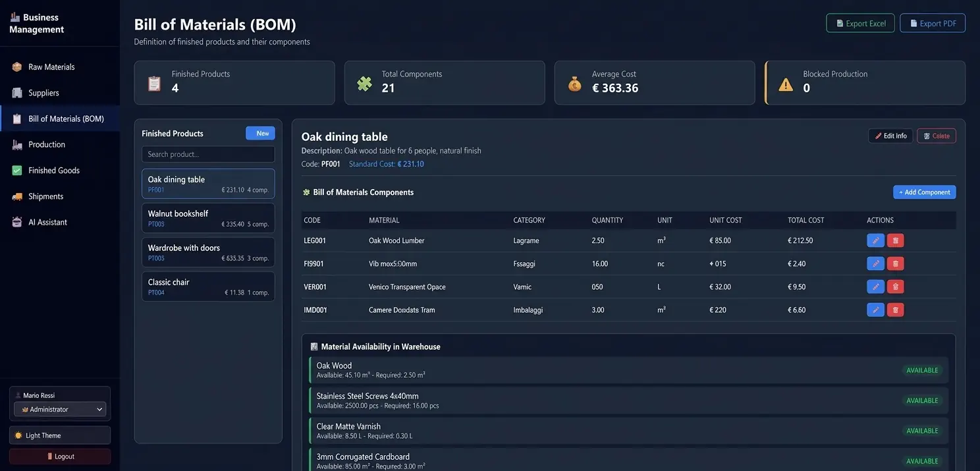Delete the IMD001 component row
This screenshot has width=980, height=471.
click(x=895, y=310)
